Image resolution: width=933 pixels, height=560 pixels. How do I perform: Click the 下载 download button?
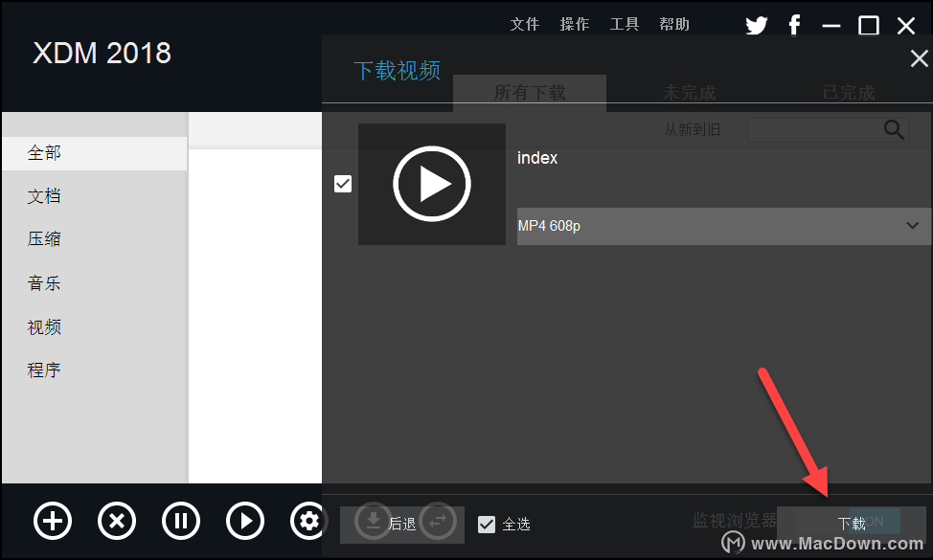852,524
